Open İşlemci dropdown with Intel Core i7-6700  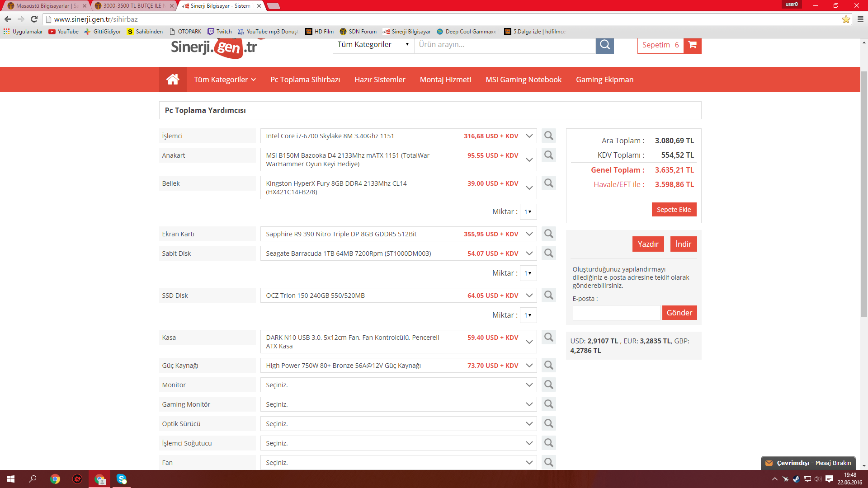(x=398, y=136)
